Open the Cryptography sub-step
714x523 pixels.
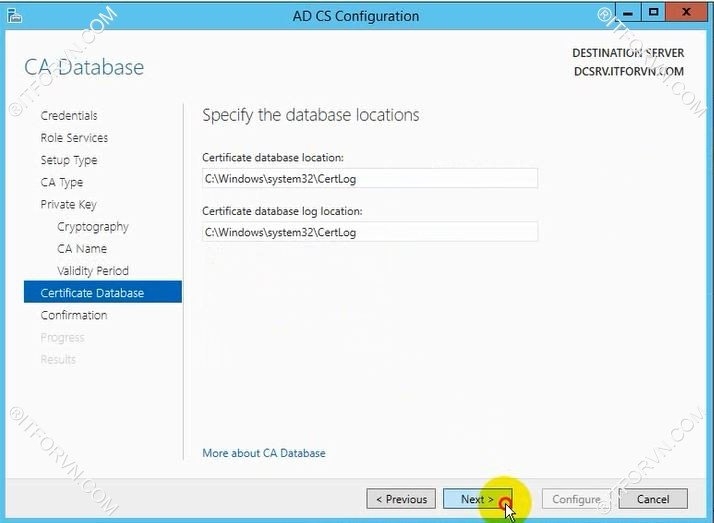point(93,227)
